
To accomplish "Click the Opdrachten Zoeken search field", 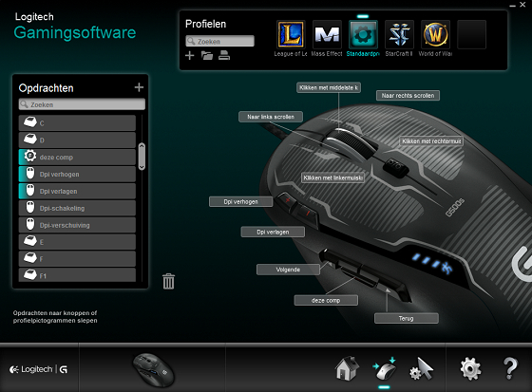I will [82, 104].
